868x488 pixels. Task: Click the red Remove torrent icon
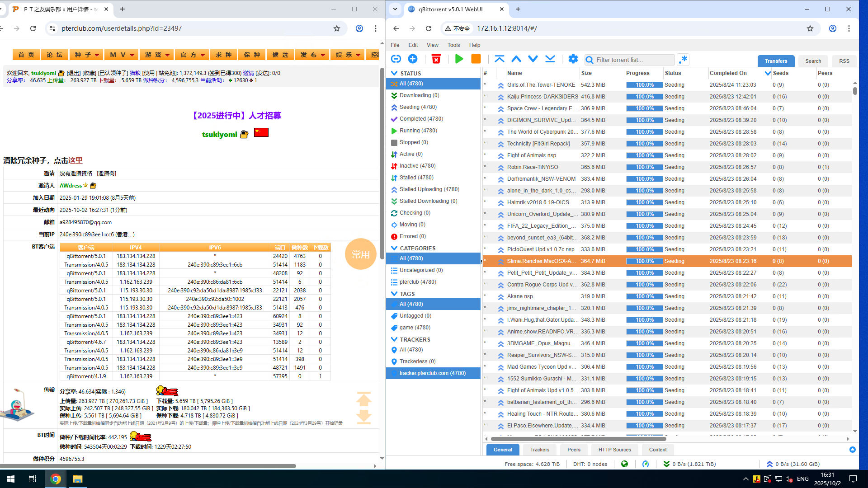(x=436, y=59)
